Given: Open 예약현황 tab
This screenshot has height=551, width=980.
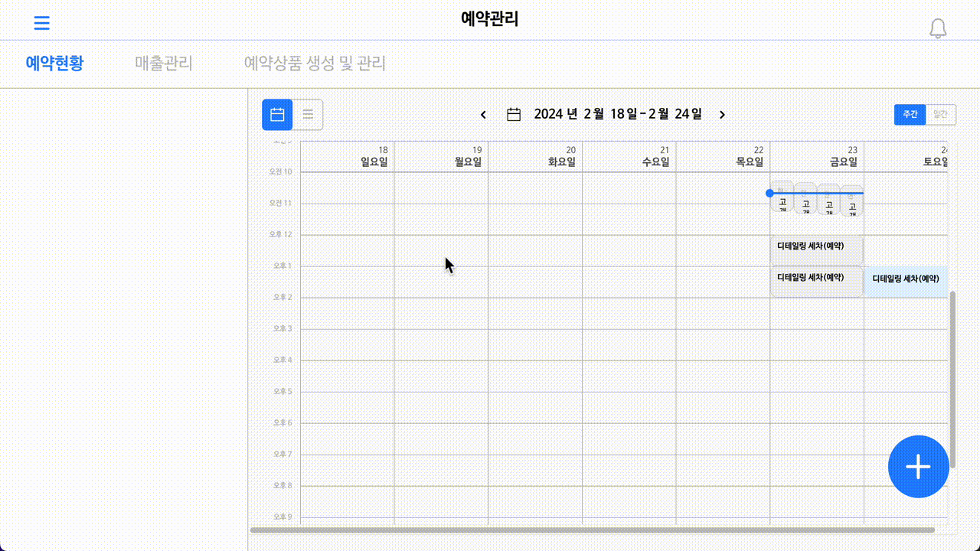Looking at the screenshot, I should (x=54, y=64).
